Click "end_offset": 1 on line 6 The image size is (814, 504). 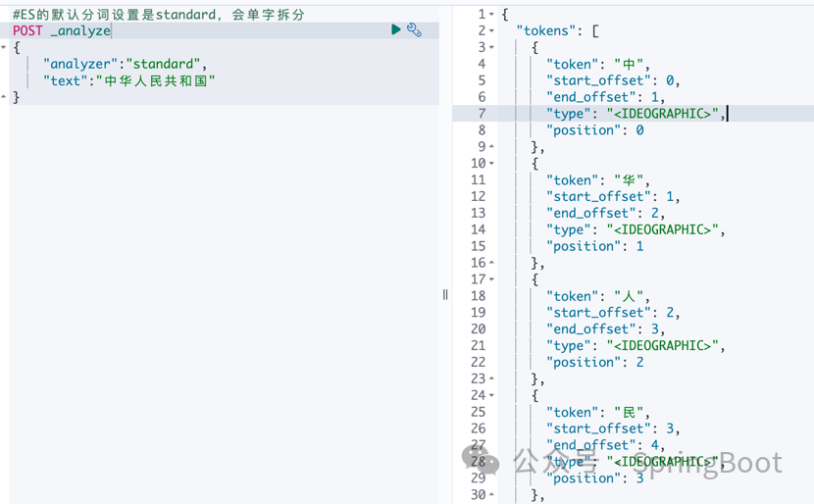pos(605,97)
